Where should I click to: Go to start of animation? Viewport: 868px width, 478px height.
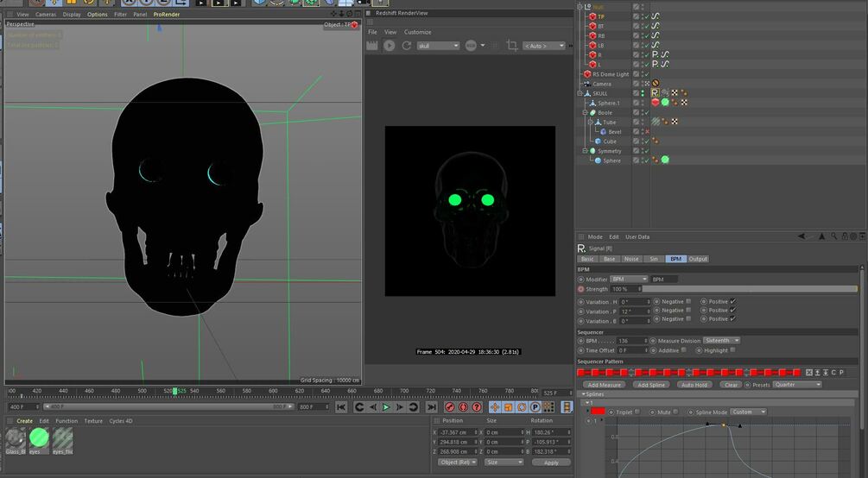click(341, 407)
